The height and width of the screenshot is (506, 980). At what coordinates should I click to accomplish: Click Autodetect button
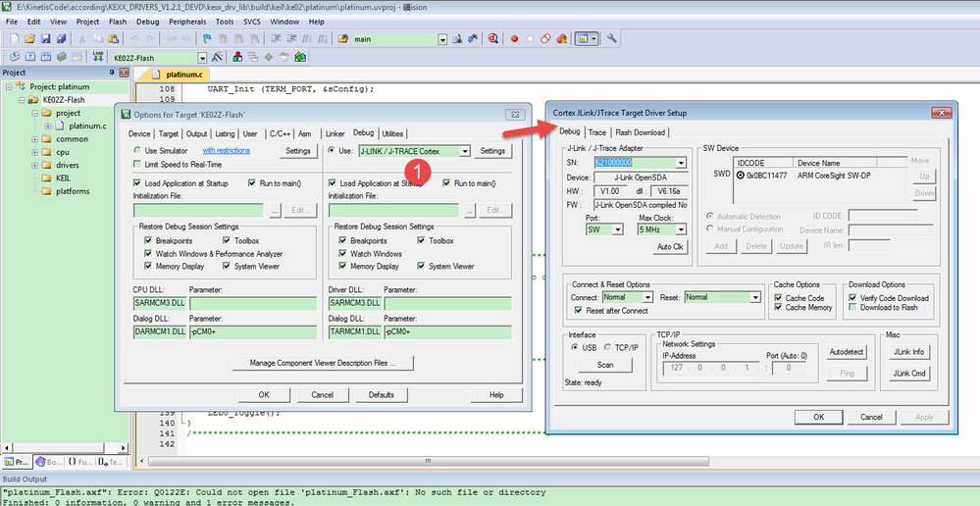pos(847,352)
